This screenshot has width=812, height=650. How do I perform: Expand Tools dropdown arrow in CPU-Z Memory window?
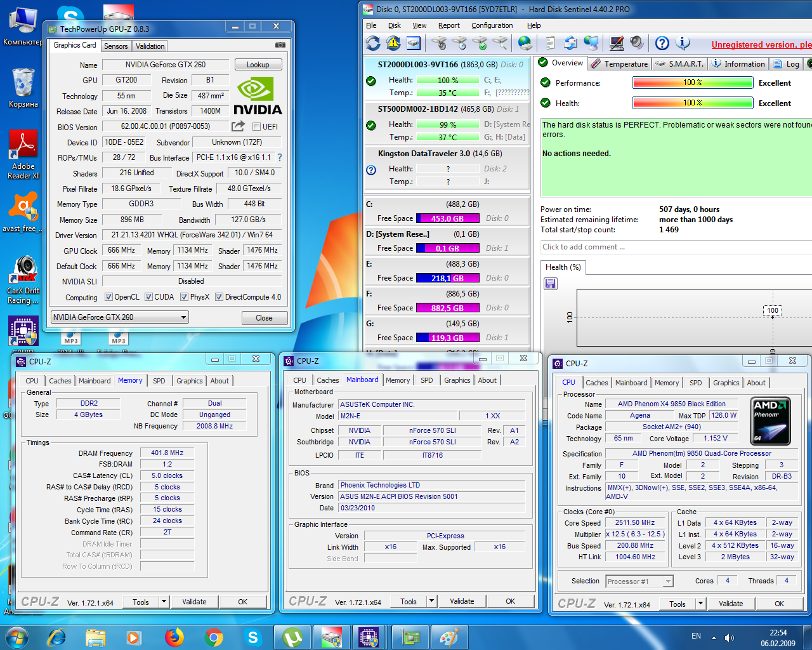click(164, 602)
